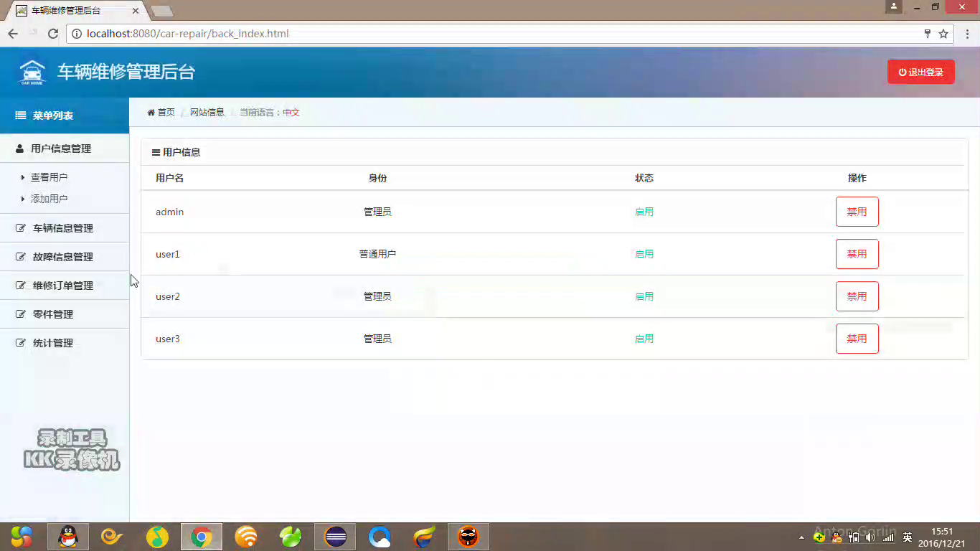The width and height of the screenshot is (980, 551).
Task: Open 添加用户 submenu item
Action: (x=49, y=199)
